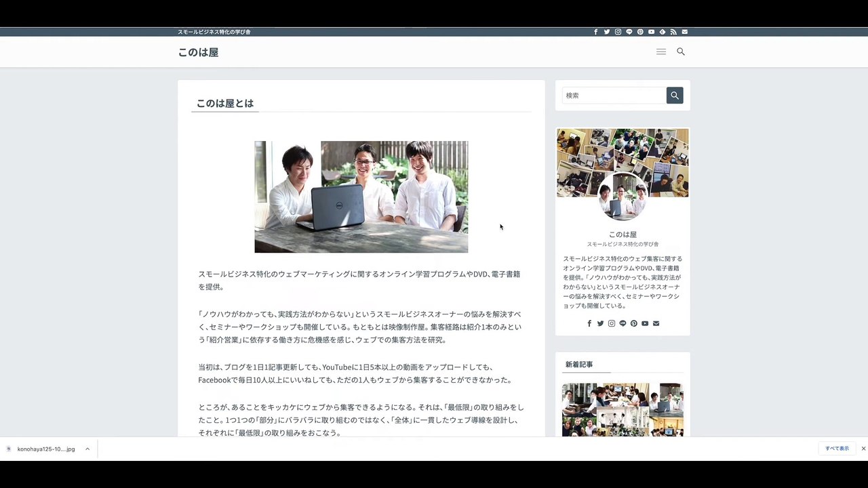
Task: Open Pinterest icon in profile card
Action: [633, 323]
